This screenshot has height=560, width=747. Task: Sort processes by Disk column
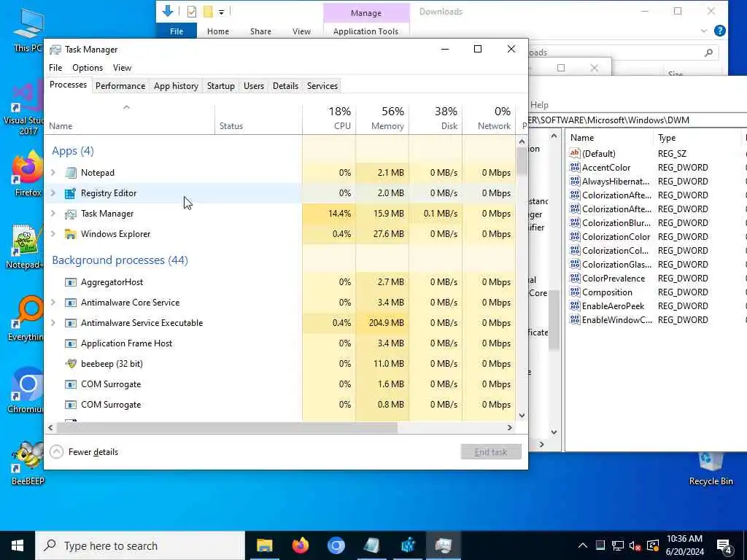coord(436,118)
